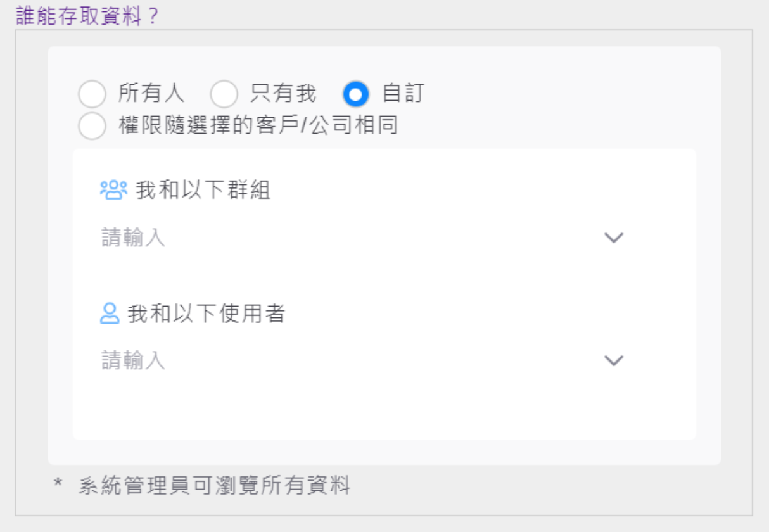Image resolution: width=769 pixels, height=532 pixels.
Task: Choose the 權限隨選擇的客戶/公司相同 radio circle
Action: (x=92, y=125)
